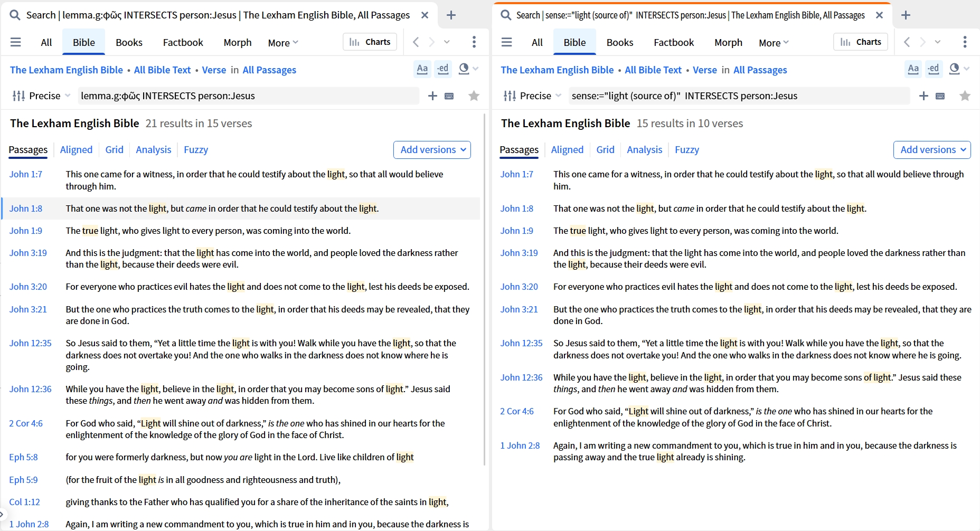Open John 3:19 reference in left results
Image resolution: width=980 pixels, height=531 pixels.
pos(28,253)
